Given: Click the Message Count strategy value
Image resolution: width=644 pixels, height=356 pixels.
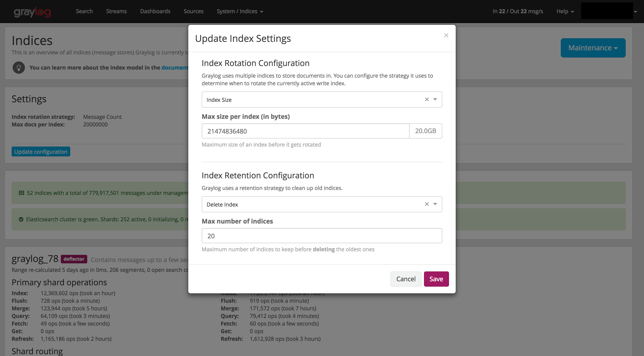Looking at the screenshot, I should pos(102,117).
